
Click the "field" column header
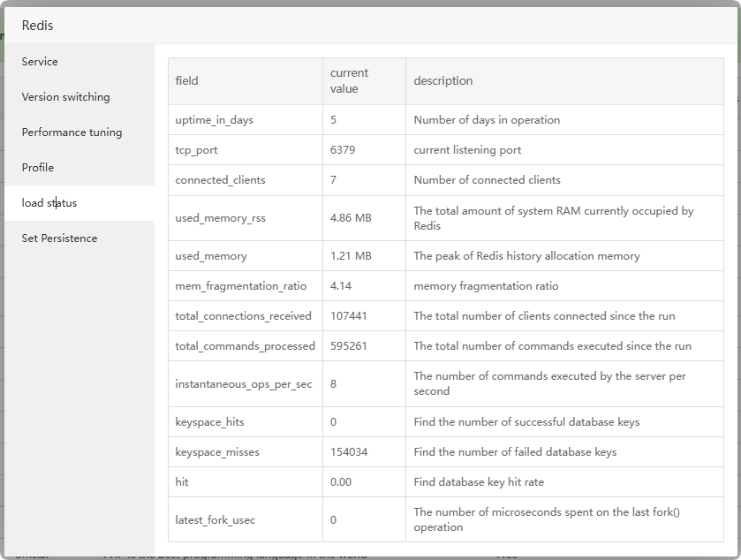click(187, 81)
